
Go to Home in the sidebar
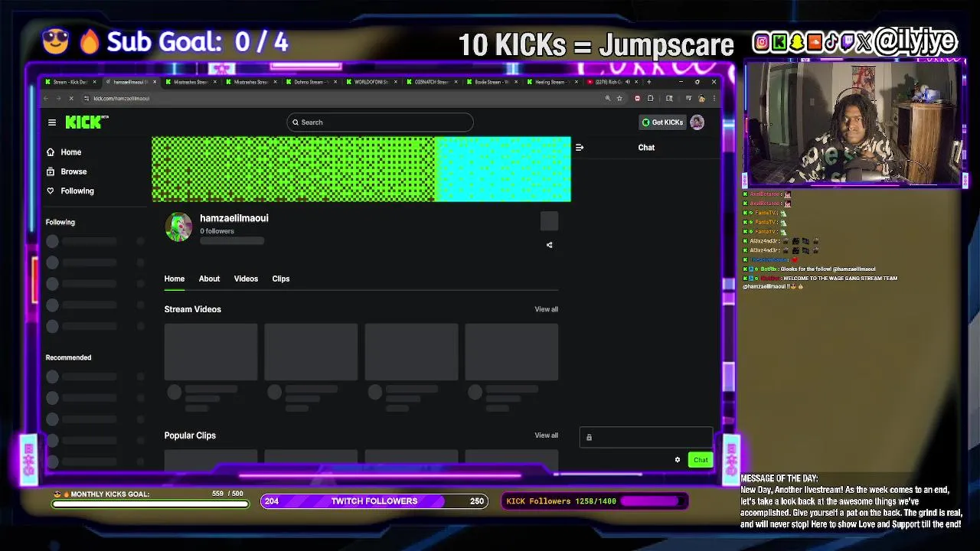64,152
